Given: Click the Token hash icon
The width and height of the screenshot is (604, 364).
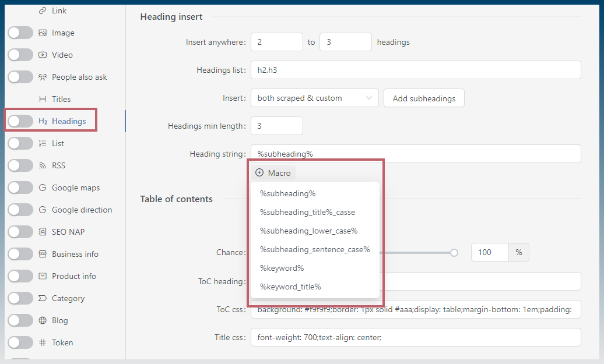Looking at the screenshot, I should click(43, 342).
